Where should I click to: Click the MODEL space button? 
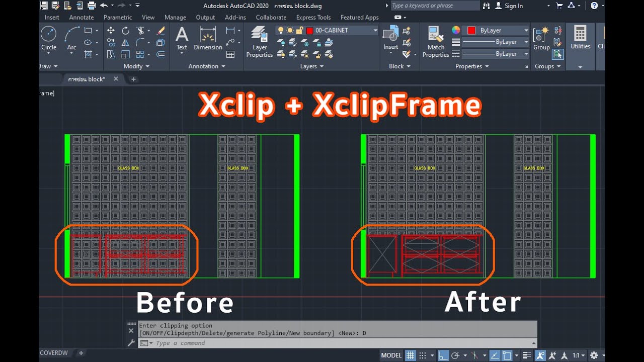pos(391,355)
